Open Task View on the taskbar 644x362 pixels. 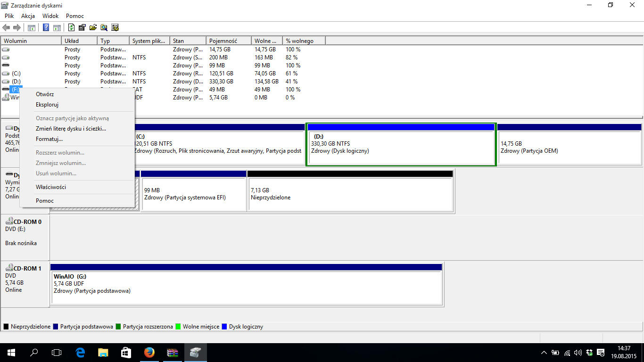(x=57, y=353)
